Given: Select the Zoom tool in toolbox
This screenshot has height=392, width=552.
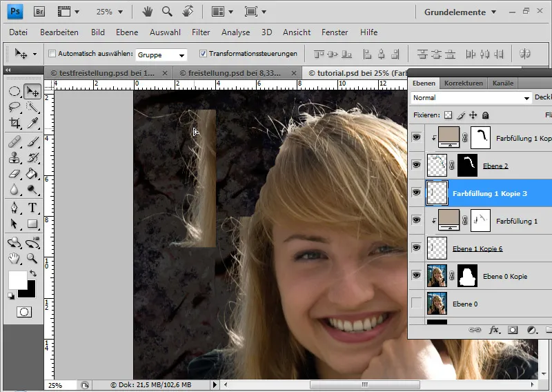Looking at the screenshot, I should [32, 259].
